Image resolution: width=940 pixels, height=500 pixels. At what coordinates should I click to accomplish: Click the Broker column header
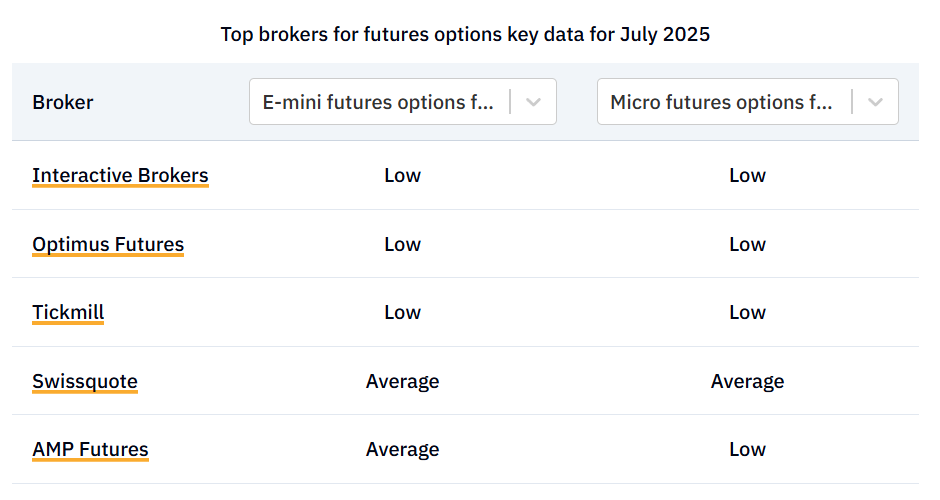point(63,103)
